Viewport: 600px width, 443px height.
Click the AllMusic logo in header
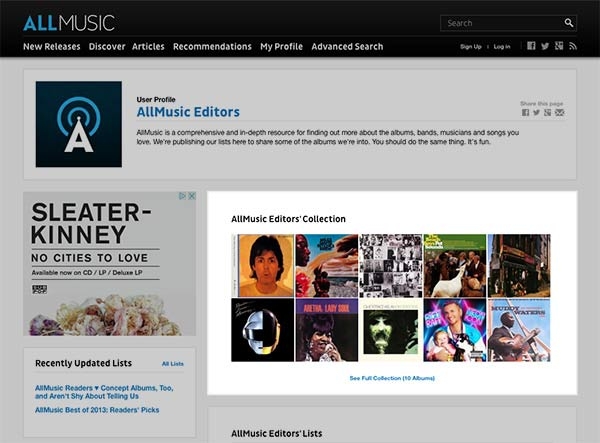tap(69, 23)
